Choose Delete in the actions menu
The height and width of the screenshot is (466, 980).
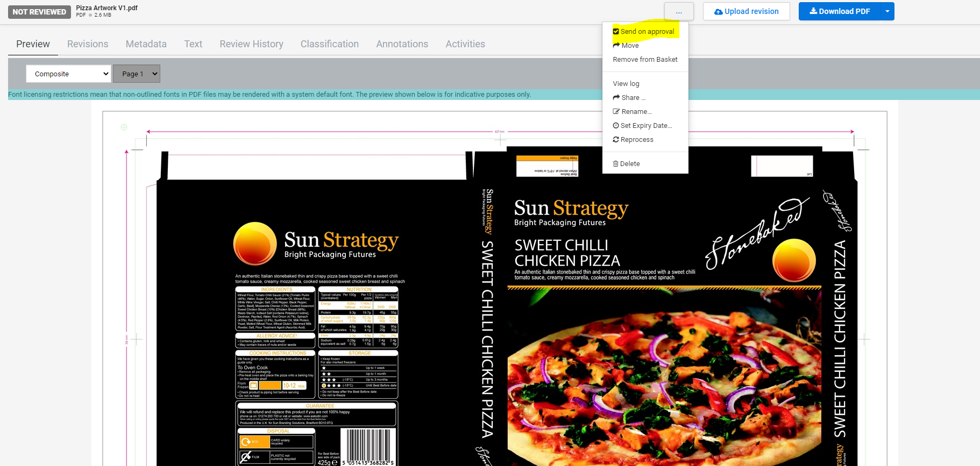point(645,163)
